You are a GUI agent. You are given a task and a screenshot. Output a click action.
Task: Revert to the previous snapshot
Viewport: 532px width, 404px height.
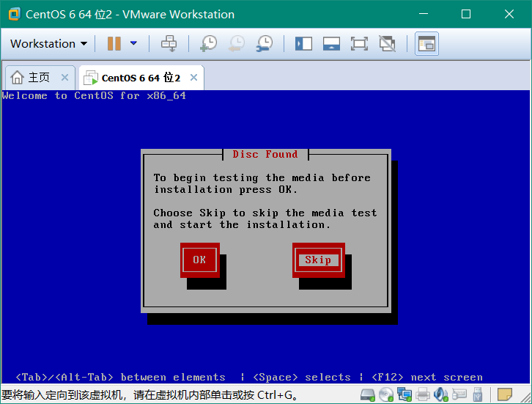point(237,43)
